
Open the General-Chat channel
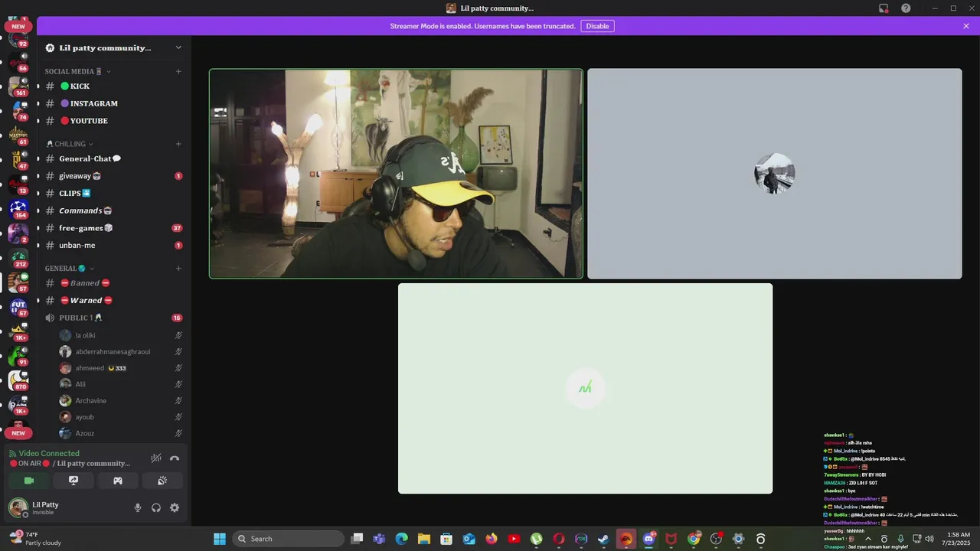(x=113, y=158)
